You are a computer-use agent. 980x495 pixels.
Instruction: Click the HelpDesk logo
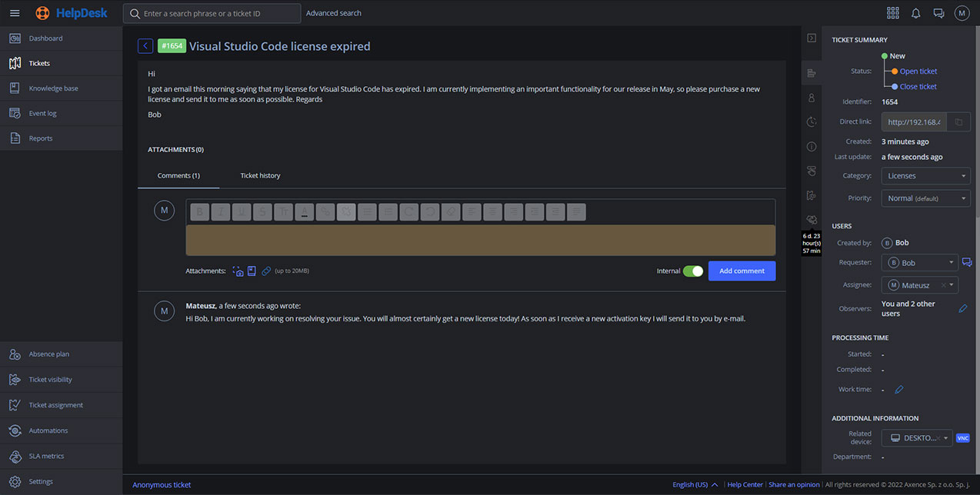[x=72, y=13]
